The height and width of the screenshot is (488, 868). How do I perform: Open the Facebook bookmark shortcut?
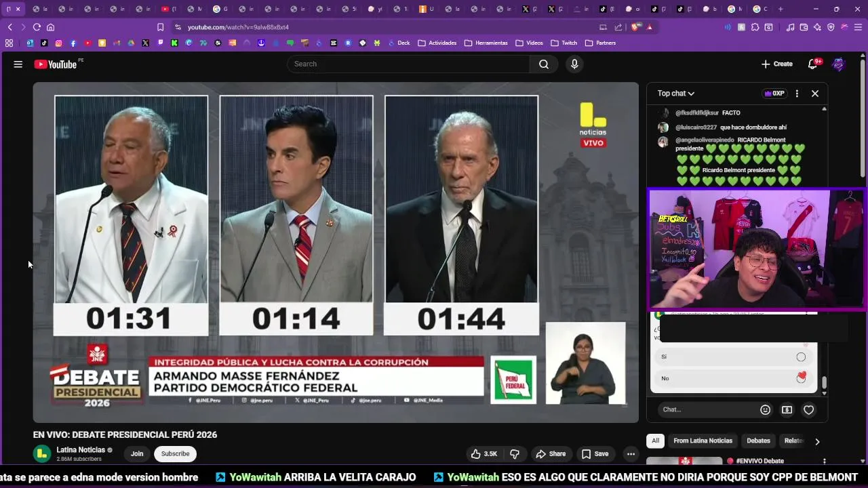click(x=73, y=43)
